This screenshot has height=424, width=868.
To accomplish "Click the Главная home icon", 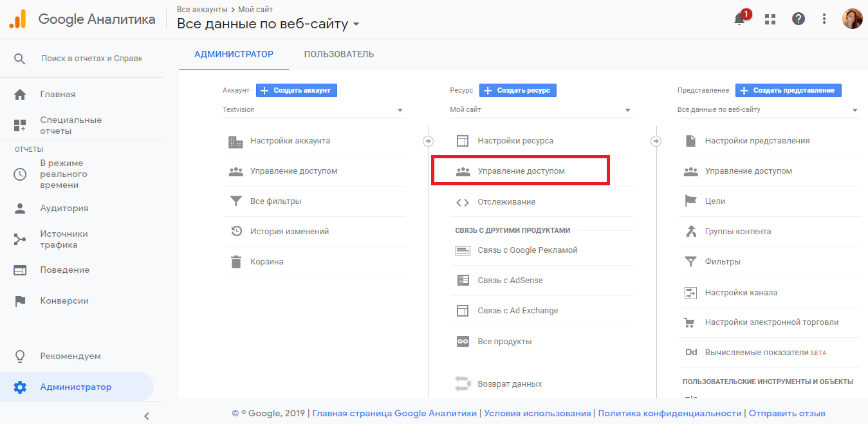I will (x=20, y=94).
